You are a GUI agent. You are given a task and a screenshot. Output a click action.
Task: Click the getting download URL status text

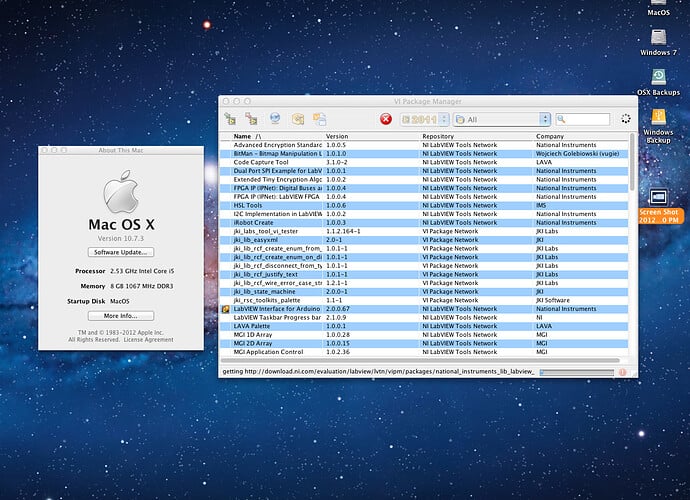click(x=378, y=371)
